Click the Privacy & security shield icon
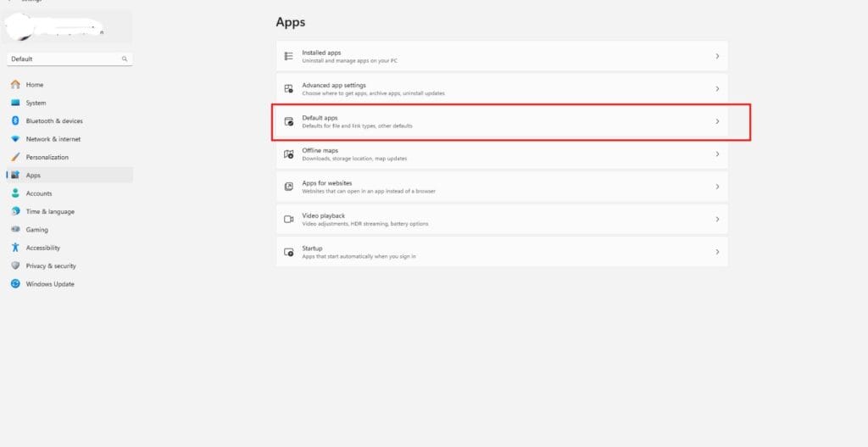 click(x=15, y=265)
